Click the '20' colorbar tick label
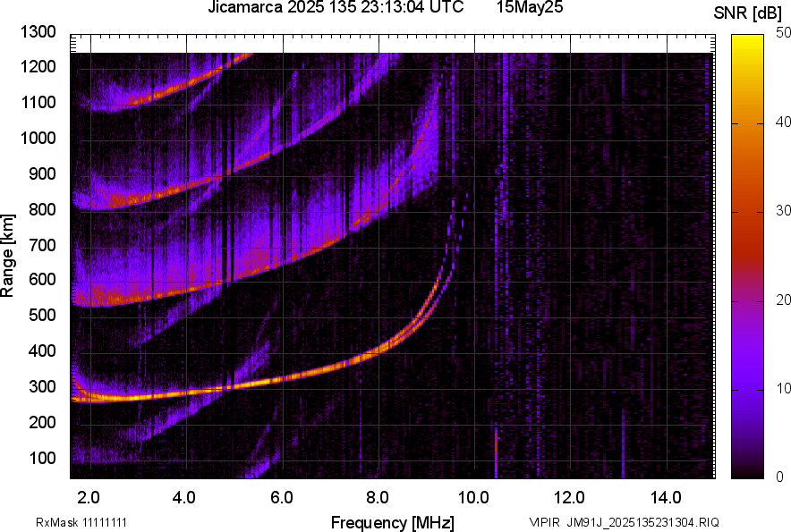This screenshot has width=791, height=532. tap(783, 300)
